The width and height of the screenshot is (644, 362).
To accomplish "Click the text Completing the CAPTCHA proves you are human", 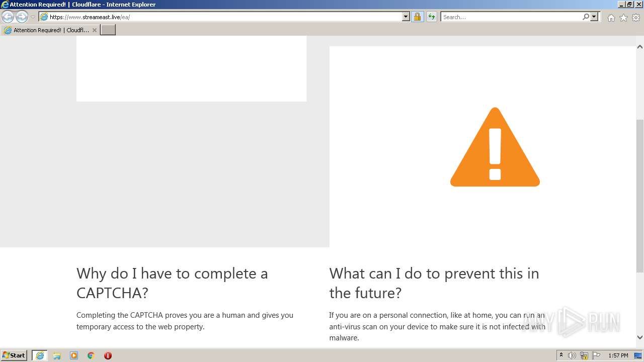I will tap(185, 321).
